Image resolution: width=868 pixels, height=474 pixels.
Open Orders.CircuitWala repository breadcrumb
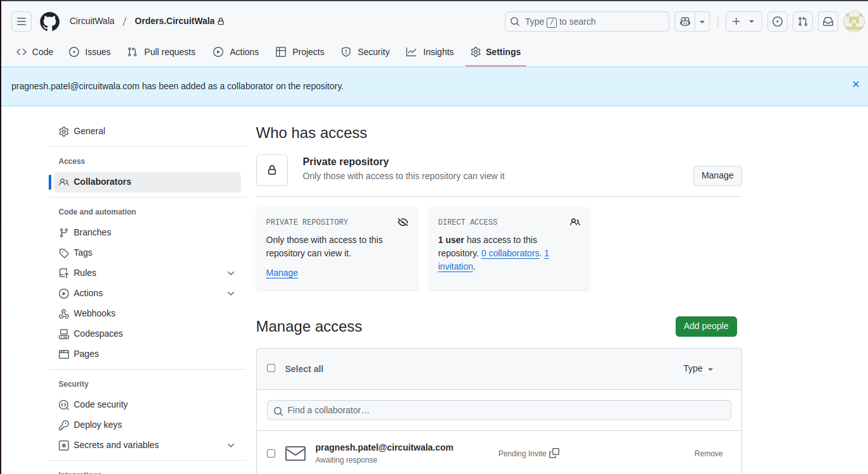click(175, 21)
